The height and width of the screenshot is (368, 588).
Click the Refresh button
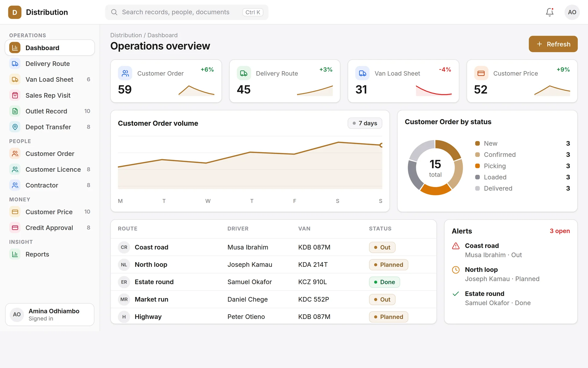[x=553, y=44]
